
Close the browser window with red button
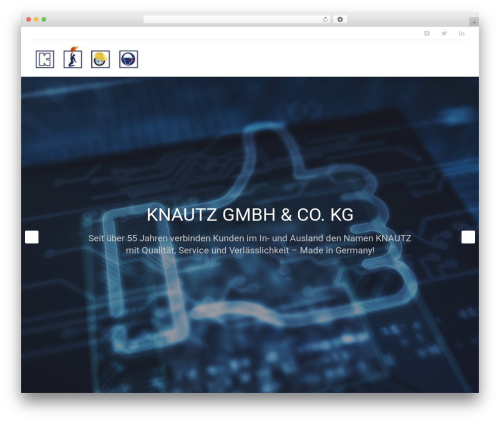click(x=29, y=19)
